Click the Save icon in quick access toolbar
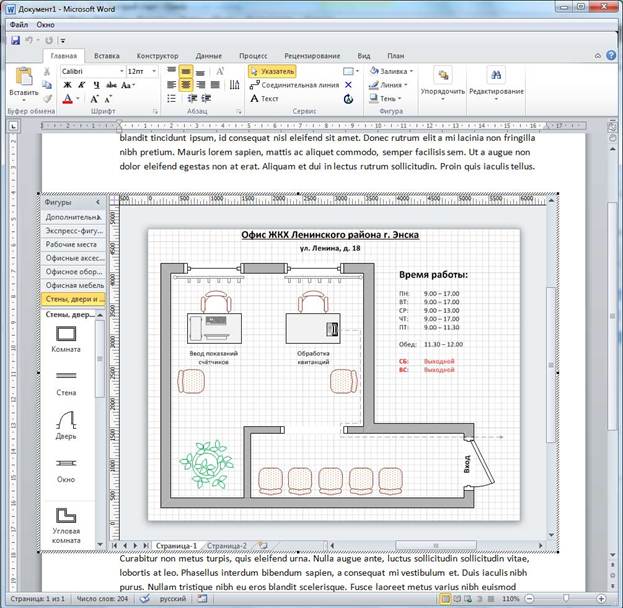Screen dimensions: 623x608 coord(15,40)
